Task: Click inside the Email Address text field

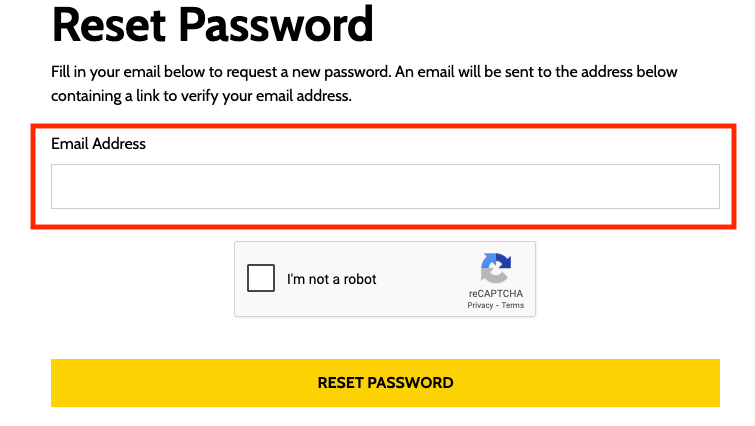Action: 385,186
